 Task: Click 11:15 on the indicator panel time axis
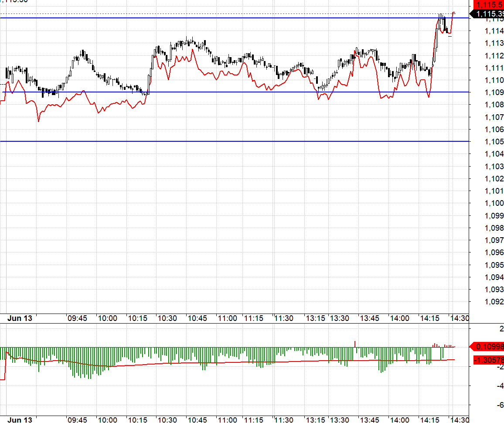click(254, 420)
